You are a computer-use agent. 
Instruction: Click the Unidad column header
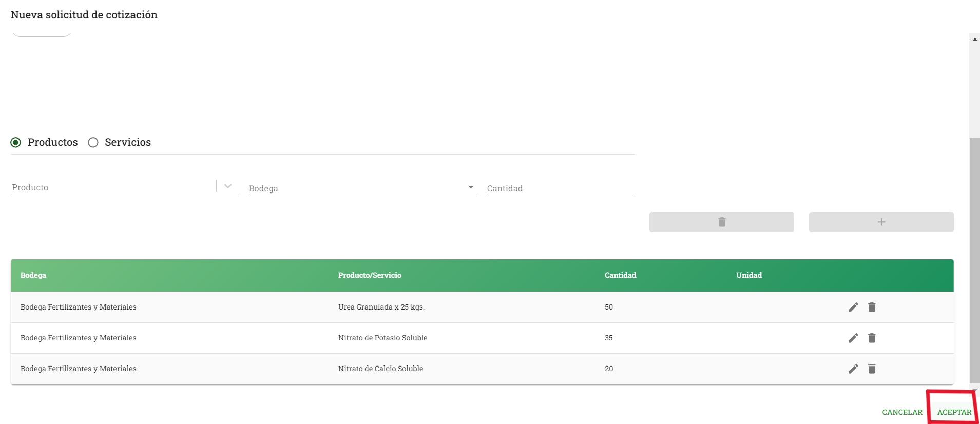pyautogui.click(x=749, y=275)
